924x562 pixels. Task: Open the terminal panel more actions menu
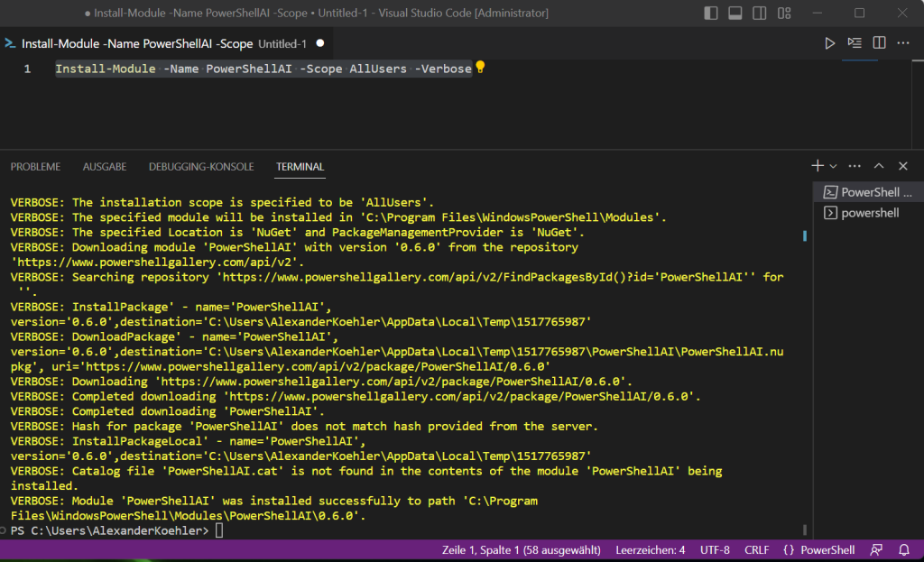855,166
